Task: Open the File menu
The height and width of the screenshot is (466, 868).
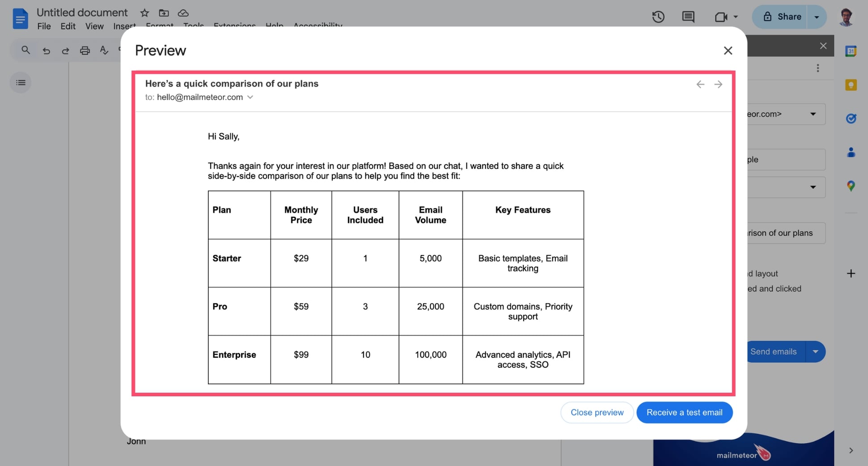Action: [44, 26]
